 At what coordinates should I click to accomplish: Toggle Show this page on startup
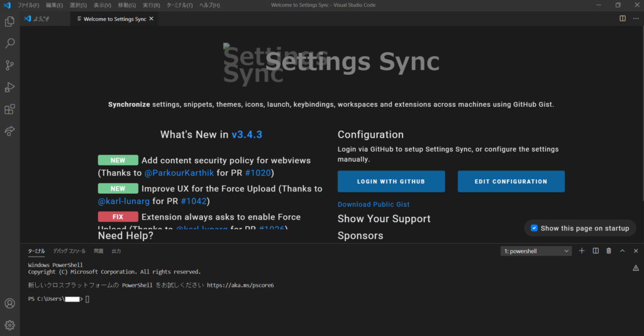(x=535, y=228)
